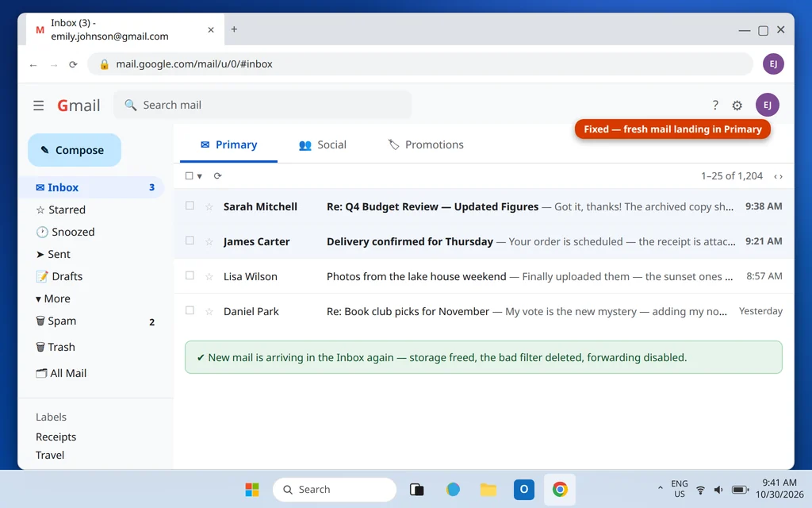The image size is (812, 508).
Task: Click the Windows taskbar Search box
Action: [335, 489]
